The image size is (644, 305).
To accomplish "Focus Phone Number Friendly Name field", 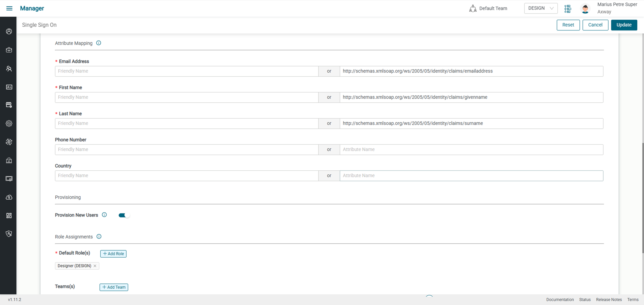I will 187,150.
